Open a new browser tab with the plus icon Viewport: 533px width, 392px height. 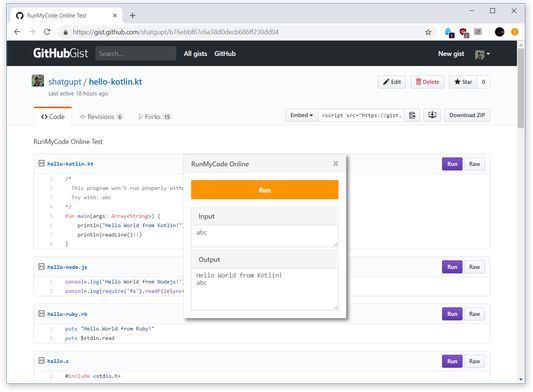coord(132,15)
